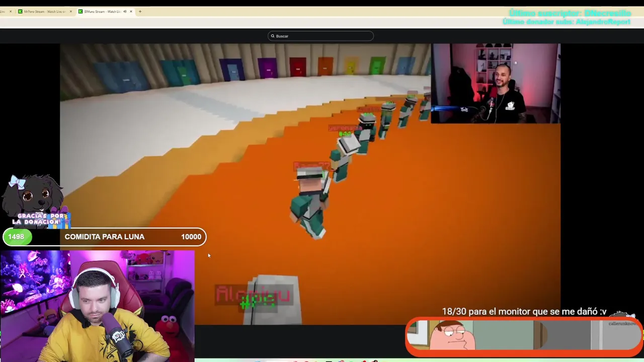The image size is (644, 362).
Task: Close the partially hidden Live tab
Action: click(10, 12)
